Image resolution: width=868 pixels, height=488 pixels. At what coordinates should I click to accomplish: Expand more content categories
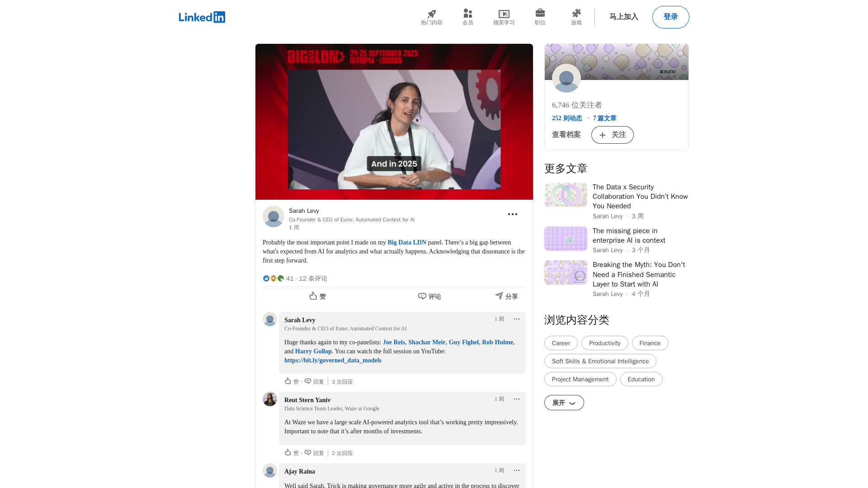pyautogui.click(x=564, y=403)
